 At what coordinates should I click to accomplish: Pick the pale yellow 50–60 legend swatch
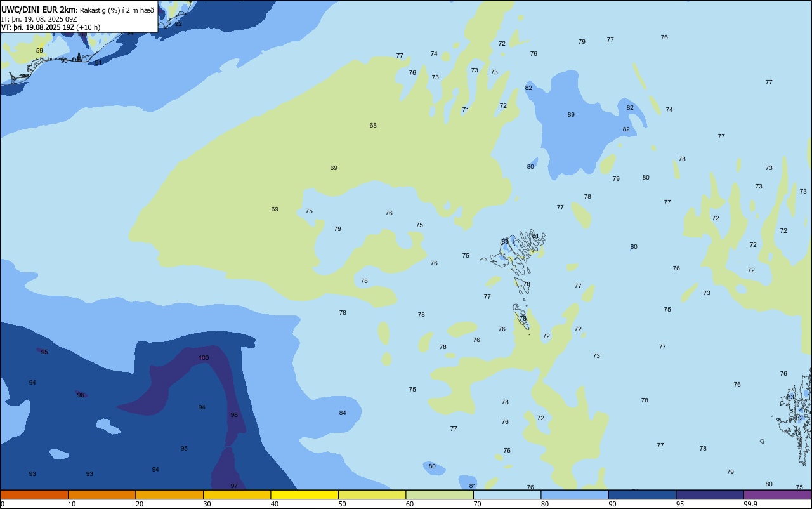pos(372,494)
